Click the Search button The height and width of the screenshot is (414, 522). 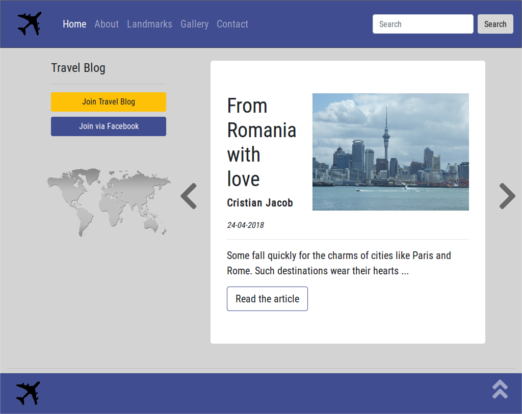tap(495, 24)
